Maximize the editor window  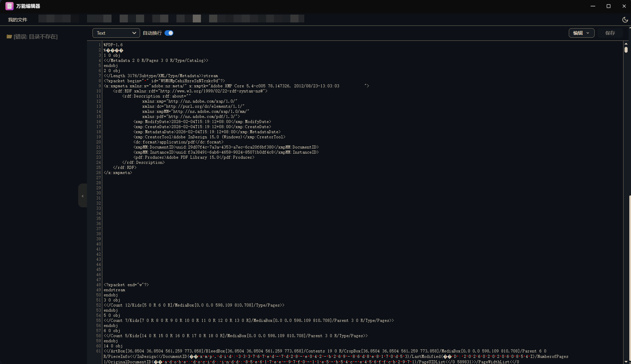coord(609,6)
